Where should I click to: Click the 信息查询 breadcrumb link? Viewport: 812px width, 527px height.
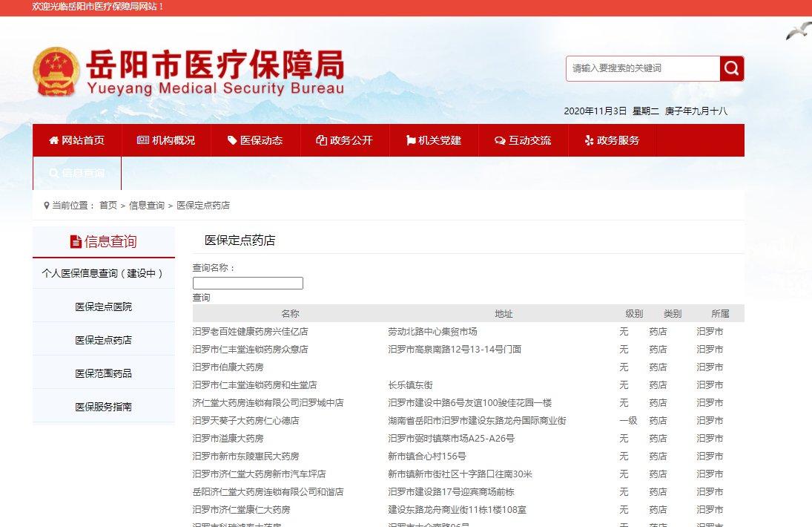click(x=147, y=206)
